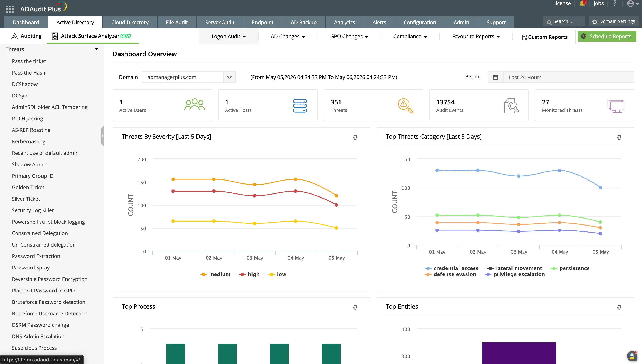The image size is (642, 364).
Task: Open the Jobs link
Action: 598,3
